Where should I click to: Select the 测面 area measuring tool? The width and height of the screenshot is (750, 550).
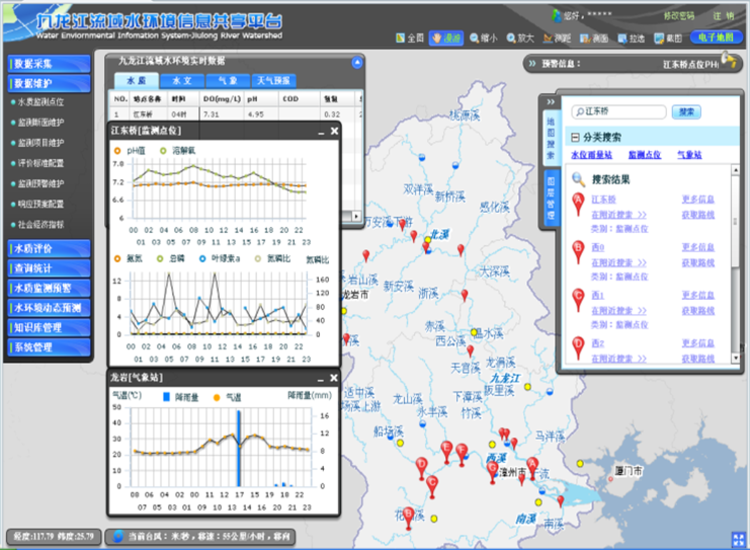pyautogui.click(x=594, y=38)
